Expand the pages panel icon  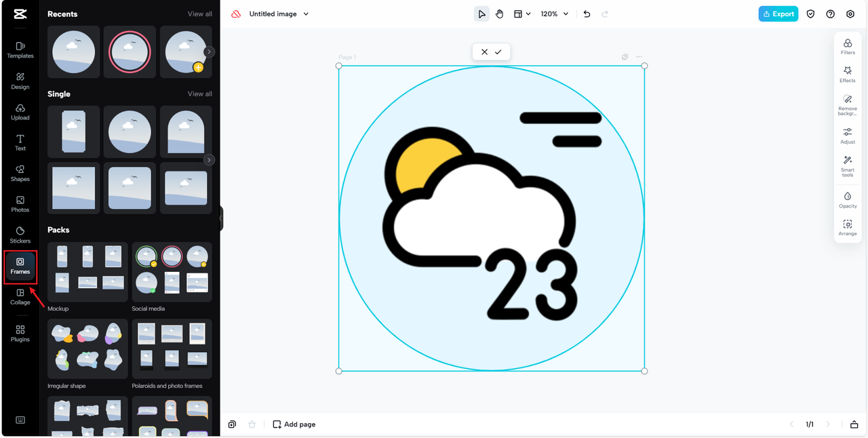pyautogui.click(x=854, y=424)
